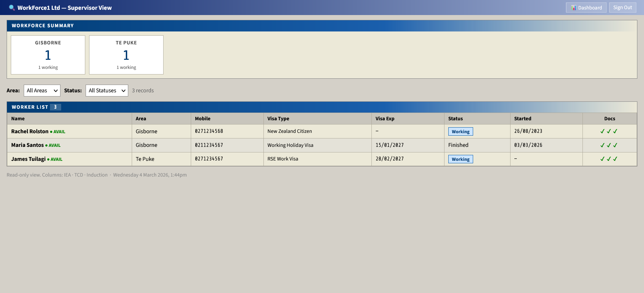Open the Dashboard page

[x=586, y=8]
